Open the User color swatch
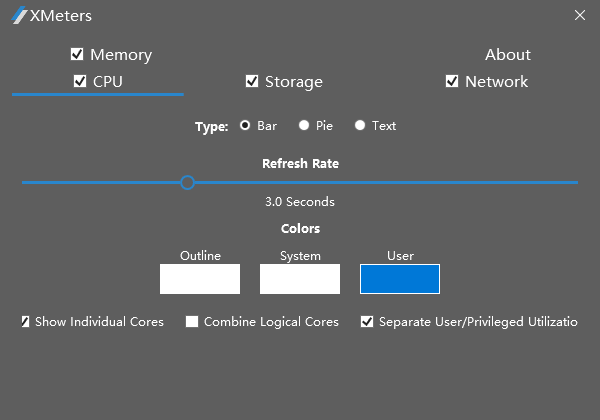600x420 pixels. (x=400, y=279)
